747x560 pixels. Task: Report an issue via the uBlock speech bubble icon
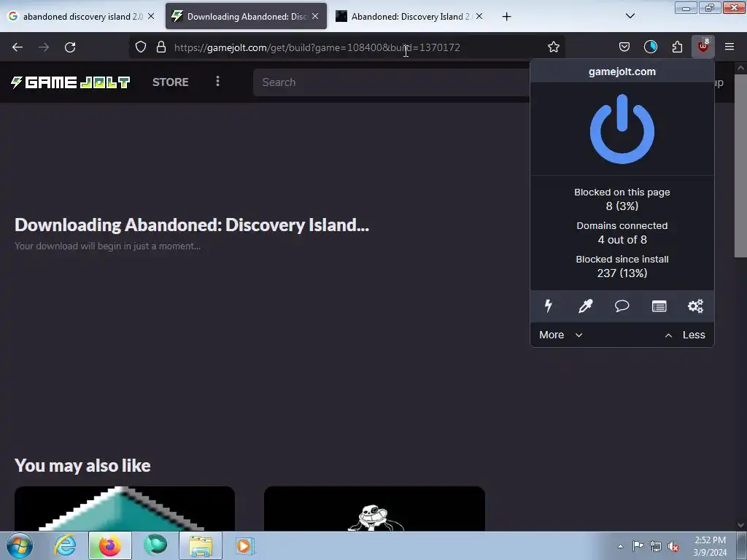622,306
